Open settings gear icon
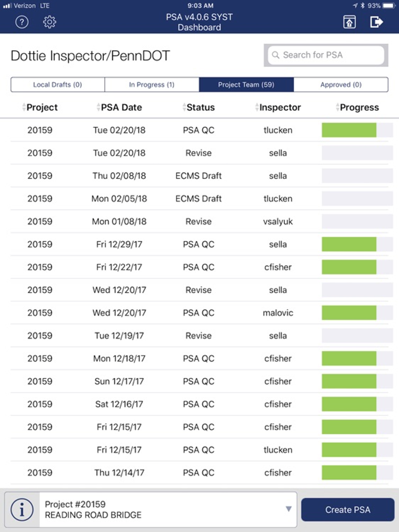 click(x=50, y=23)
